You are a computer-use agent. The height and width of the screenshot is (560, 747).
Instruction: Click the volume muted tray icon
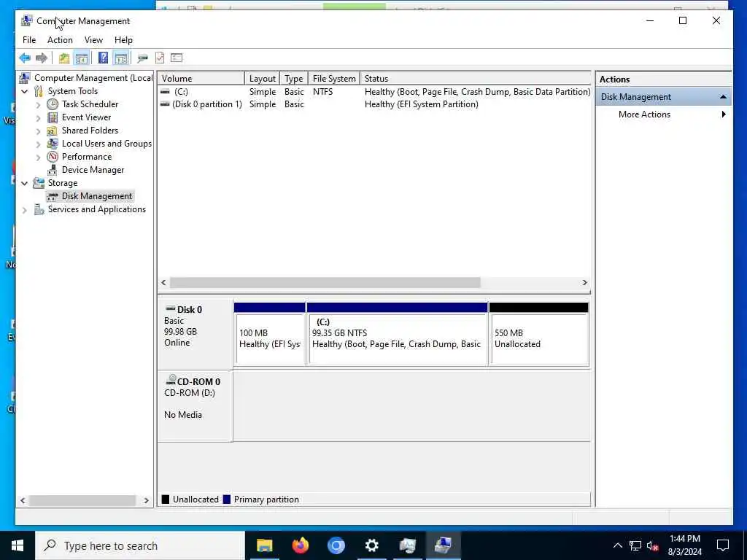coord(653,545)
